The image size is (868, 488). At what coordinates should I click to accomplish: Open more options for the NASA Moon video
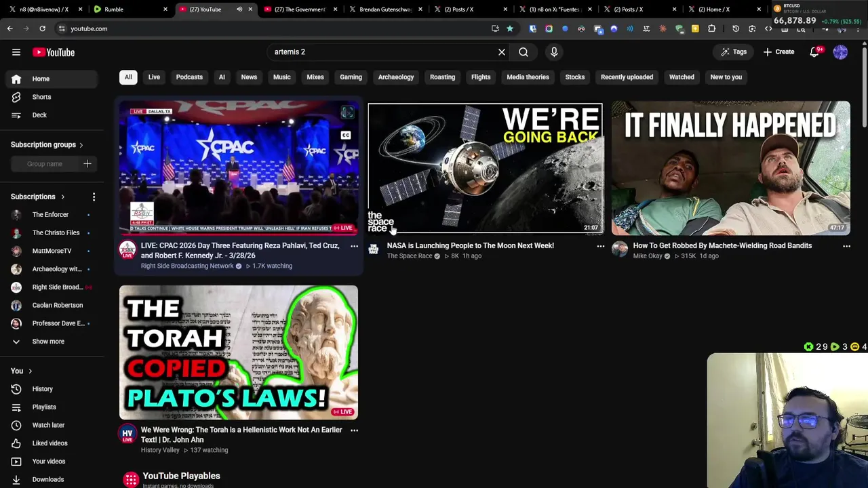pos(600,246)
